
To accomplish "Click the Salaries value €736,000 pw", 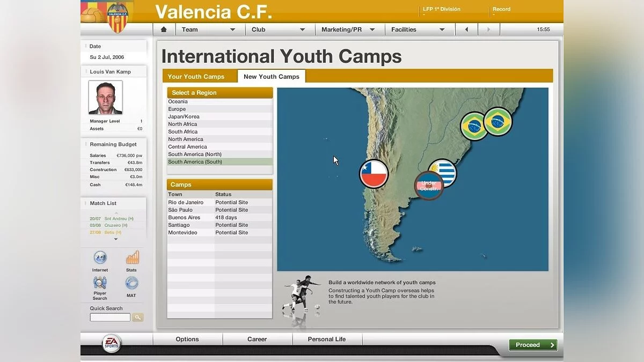I will point(129,156).
